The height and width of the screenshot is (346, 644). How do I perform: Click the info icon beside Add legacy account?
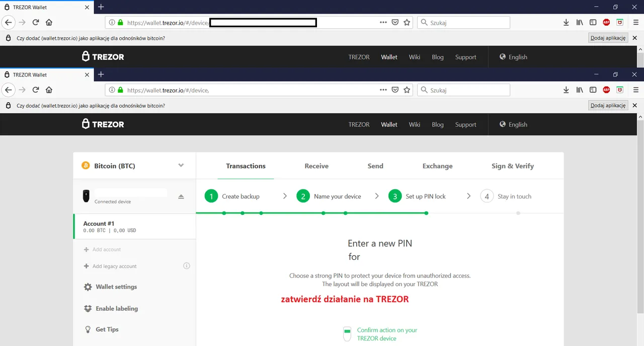tap(187, 266)
